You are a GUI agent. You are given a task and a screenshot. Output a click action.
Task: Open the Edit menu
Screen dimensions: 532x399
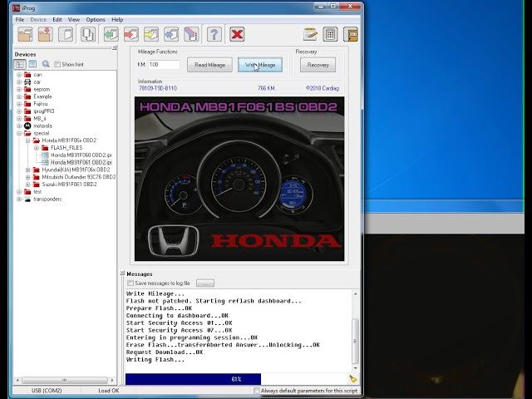pos(57,20)
